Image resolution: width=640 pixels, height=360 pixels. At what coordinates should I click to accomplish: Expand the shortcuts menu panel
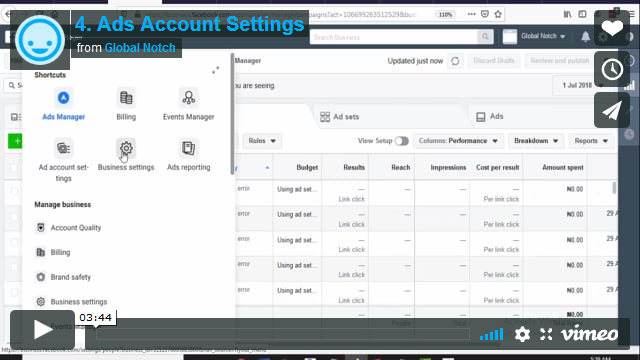[216, 70]
